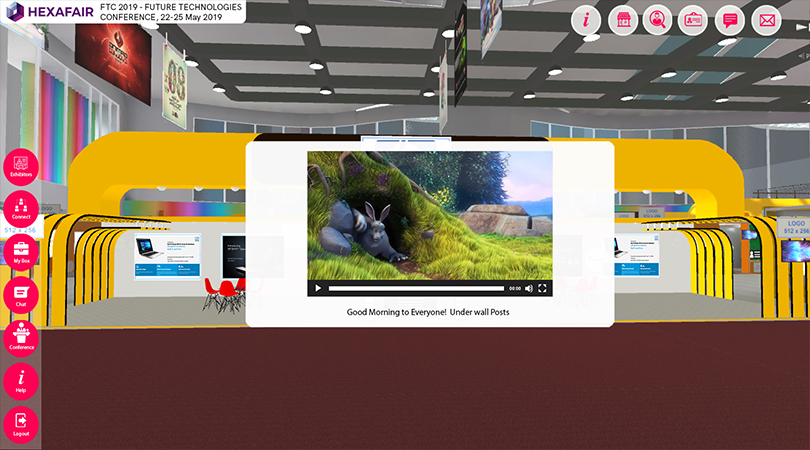Open the Chat sidebar button

21,295
